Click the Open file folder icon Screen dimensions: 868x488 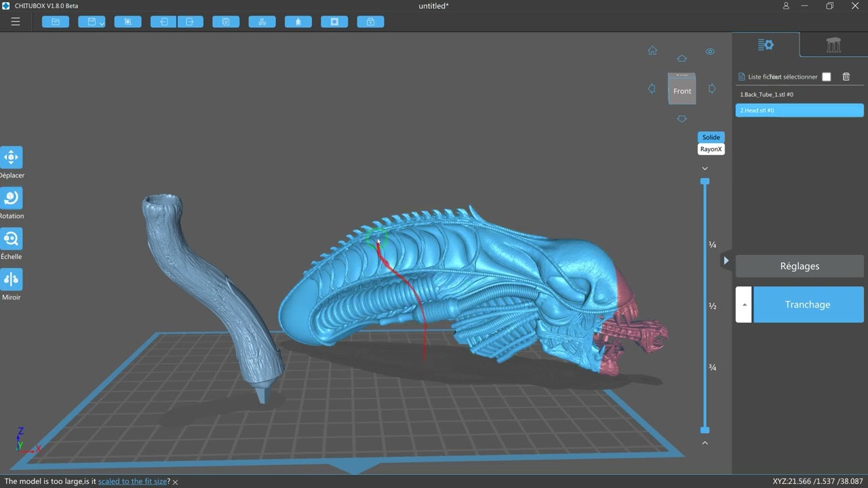coord(56,22)
